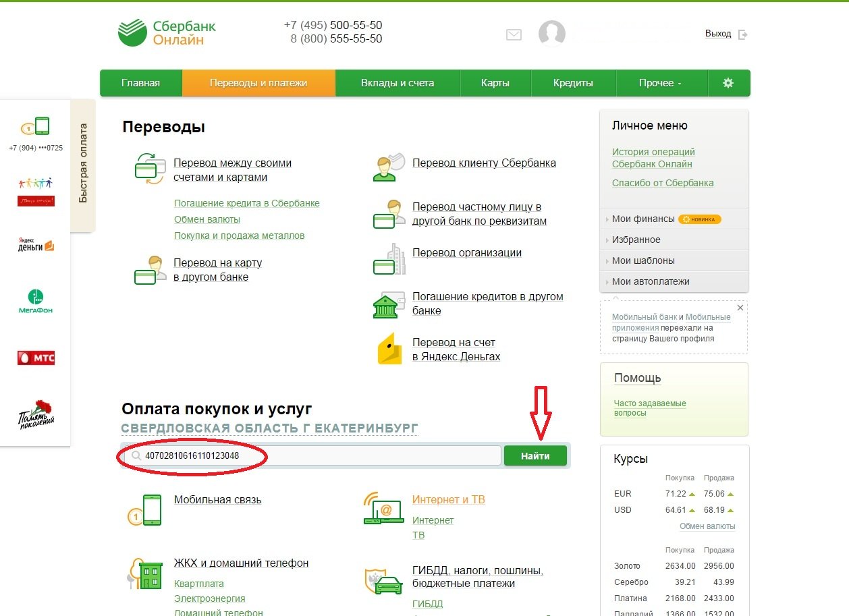
Task: Choose МегаФон quick payment icon
Action: pyautogui.click(x=36, y=302)
